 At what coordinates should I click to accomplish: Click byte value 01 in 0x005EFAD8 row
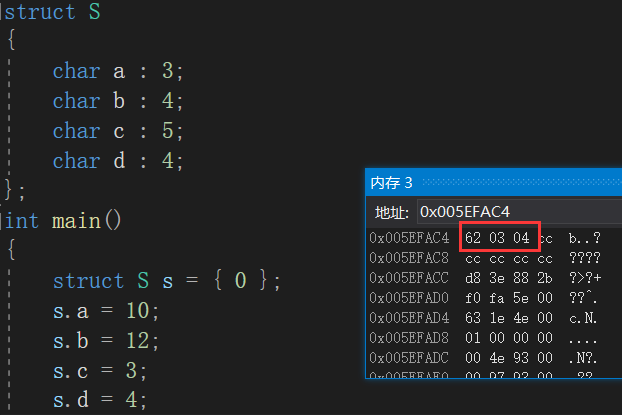pyautogui.click(x=473, y=338)
